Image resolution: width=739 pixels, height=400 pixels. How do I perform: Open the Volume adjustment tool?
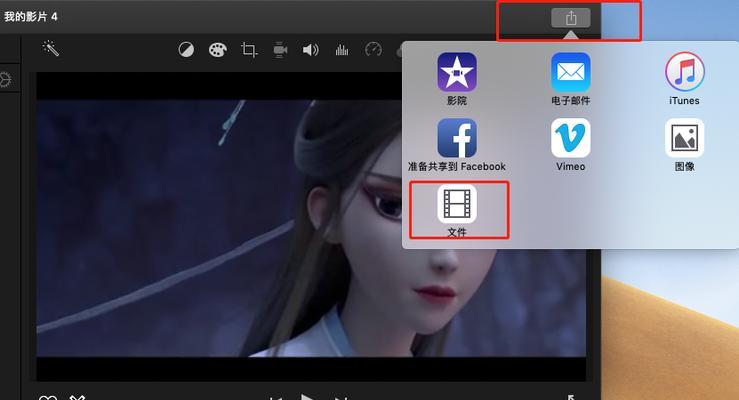(x=310, y=49)
